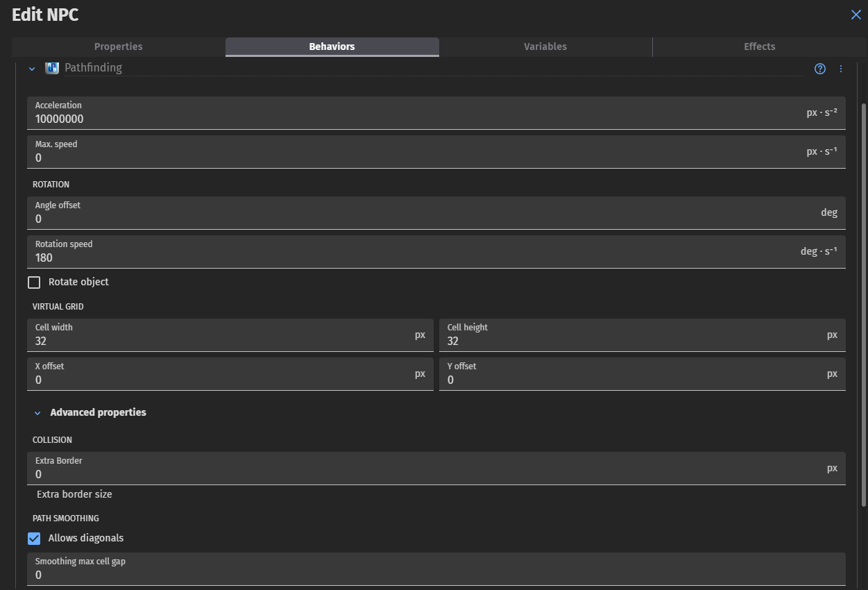Click the Max. speed input field
This screenshot has width=868, height=590.
(436, 151)
